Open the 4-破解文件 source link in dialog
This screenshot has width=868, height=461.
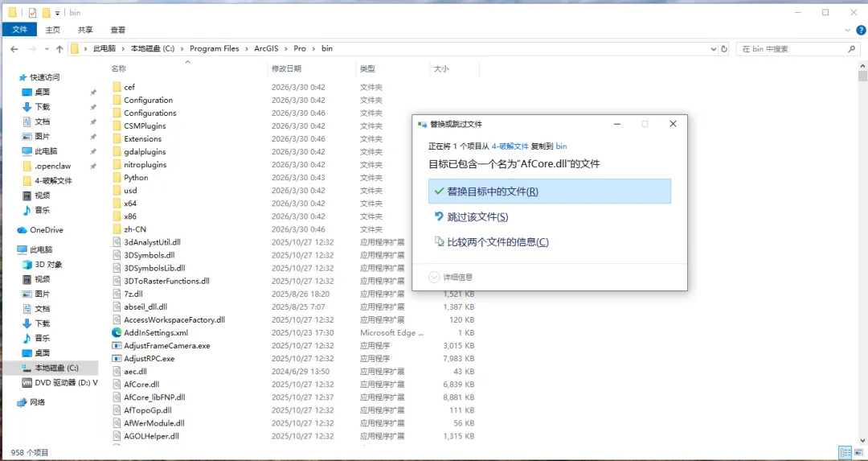click(510, 146)
